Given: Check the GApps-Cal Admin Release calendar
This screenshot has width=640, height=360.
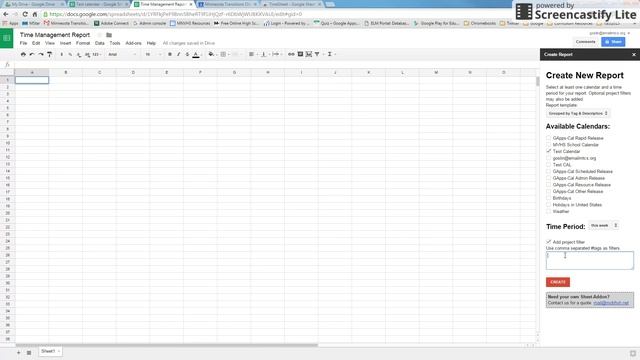Looking at the screenshot, I should [x=549, y=178].
